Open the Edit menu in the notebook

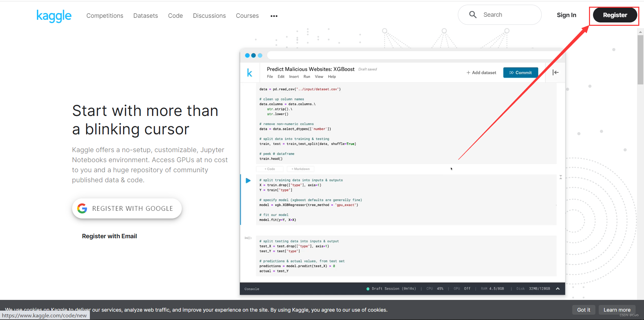click(281, 77)
